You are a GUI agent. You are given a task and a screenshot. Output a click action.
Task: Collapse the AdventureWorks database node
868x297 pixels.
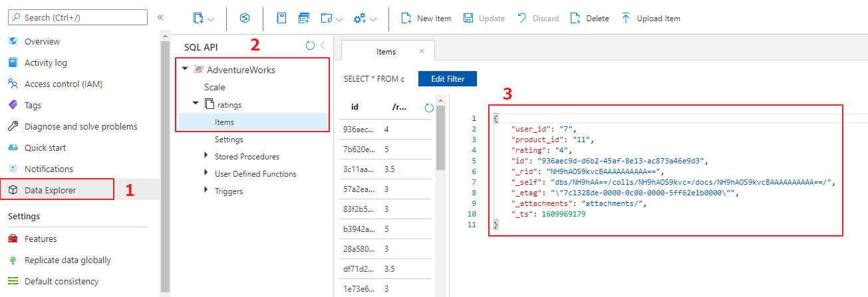pyautogui.click(x=184, y=69)
